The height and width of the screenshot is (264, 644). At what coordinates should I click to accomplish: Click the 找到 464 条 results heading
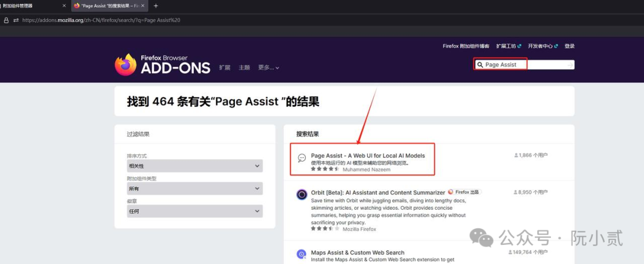tap(223, 101)
